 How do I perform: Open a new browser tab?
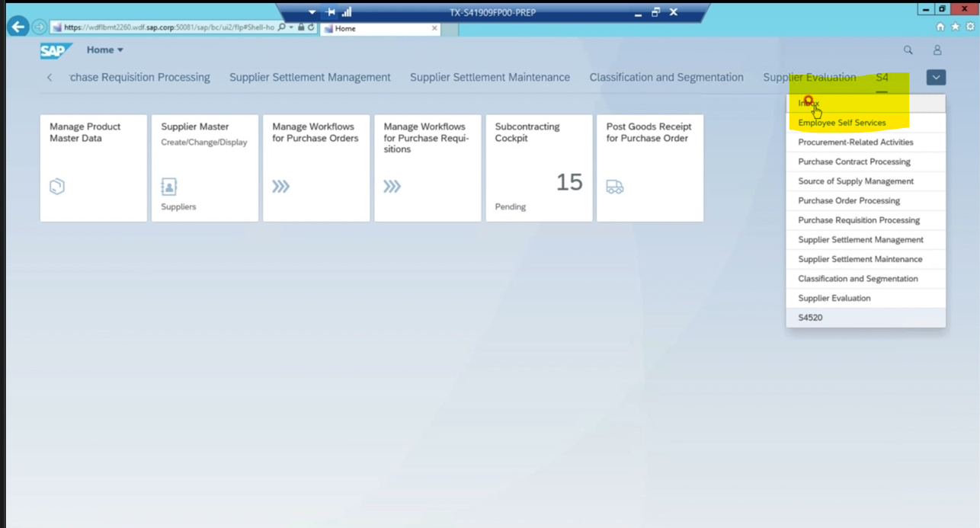(x=450, y=29)
